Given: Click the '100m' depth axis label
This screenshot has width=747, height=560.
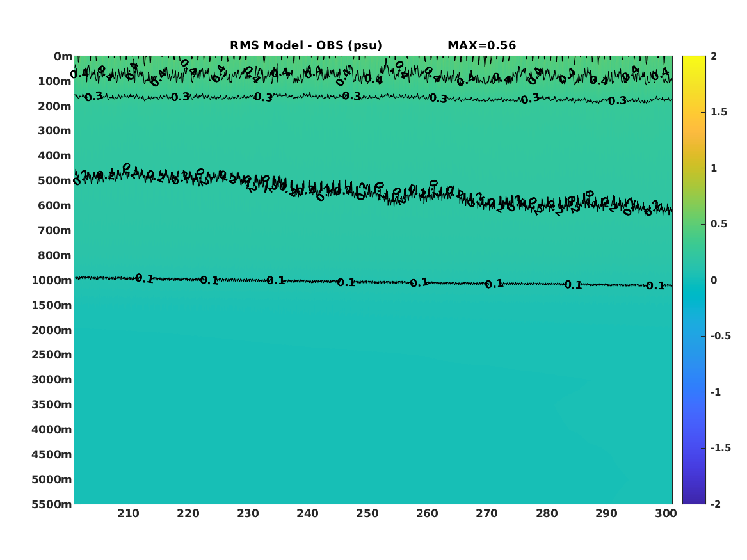Looking at the screenshot, I should [x=55, y=81].
